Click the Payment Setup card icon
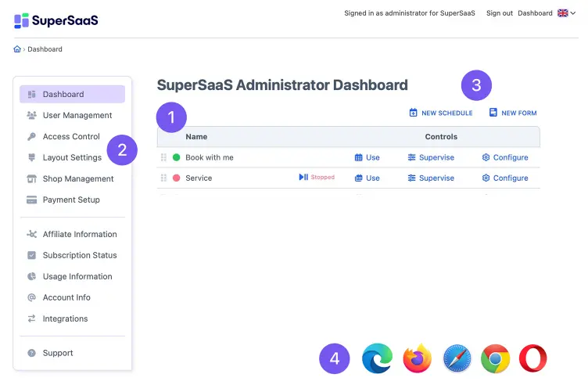 (31, 200)
